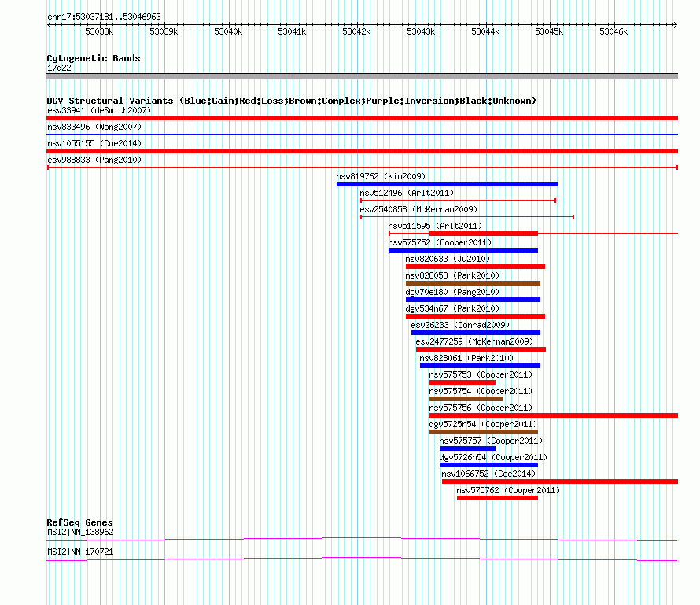Click the 53040k ruler label

click(x=228, y=31)
